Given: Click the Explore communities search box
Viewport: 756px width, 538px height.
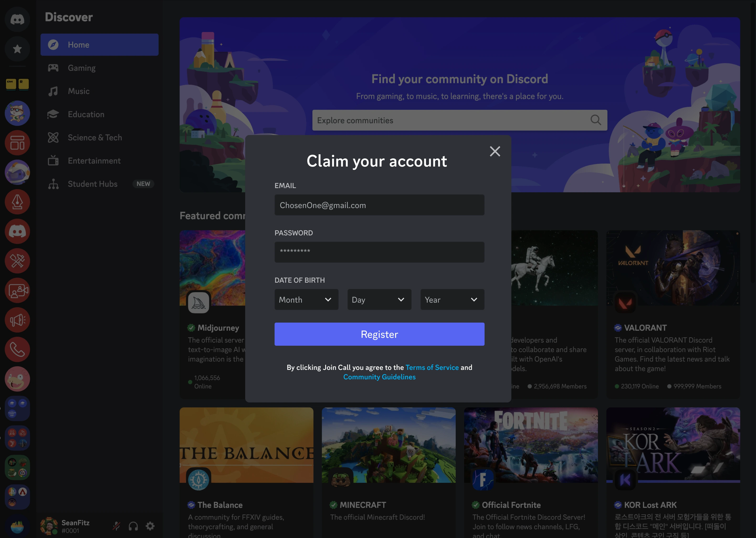Looking at the screenshot, I should click(459, 120).
